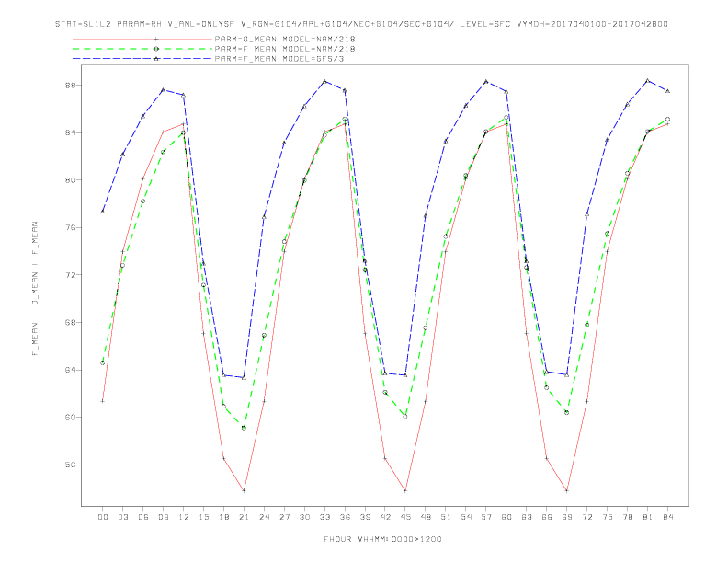Click the x-axis tick label 57
Screen dimensions: 728x563
pyautogui.click(x=486, y=517)
